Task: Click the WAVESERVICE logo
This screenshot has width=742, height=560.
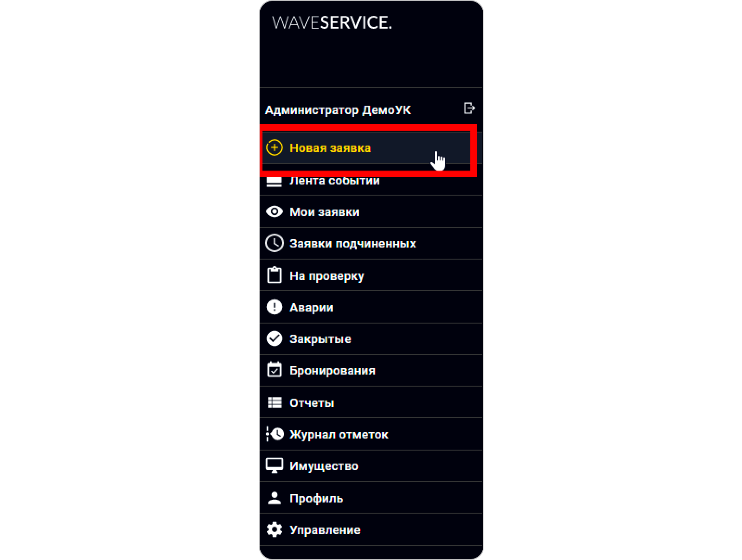Action: [x=332, y=22]
